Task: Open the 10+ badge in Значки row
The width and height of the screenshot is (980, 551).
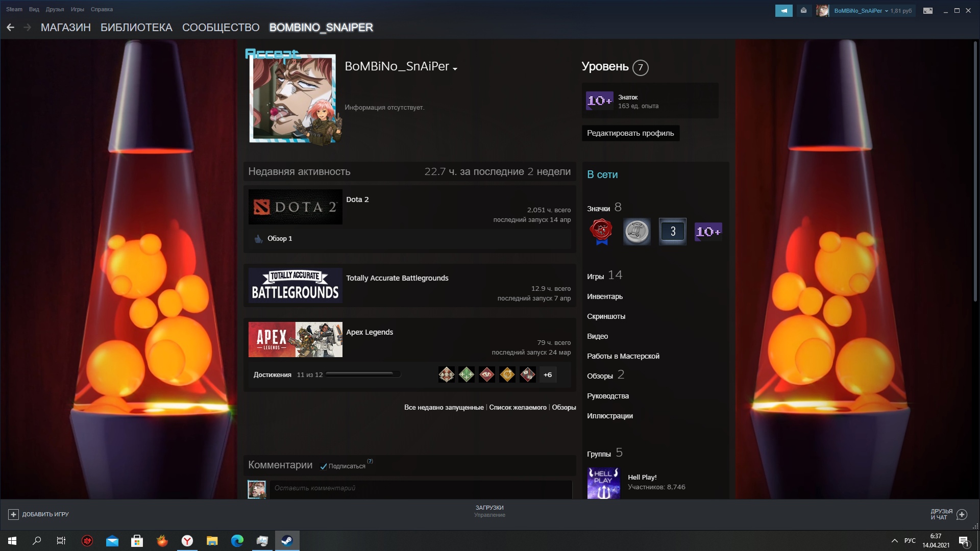Action: [x=708, y=232]
